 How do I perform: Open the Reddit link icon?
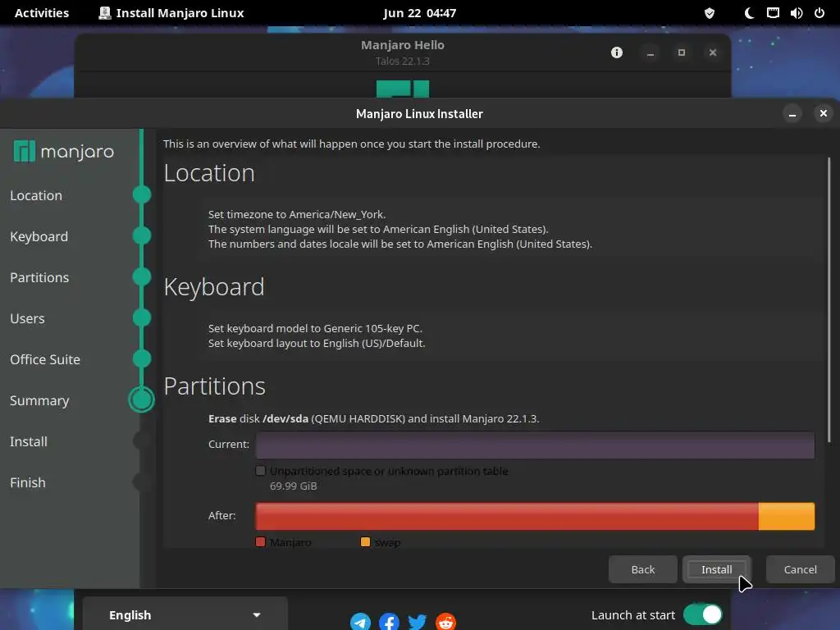pyautogui.click(x=445, y=622)
